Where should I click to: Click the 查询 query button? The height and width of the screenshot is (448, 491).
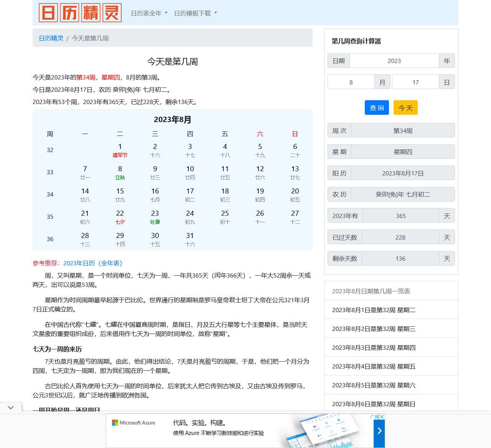(377, 107)
